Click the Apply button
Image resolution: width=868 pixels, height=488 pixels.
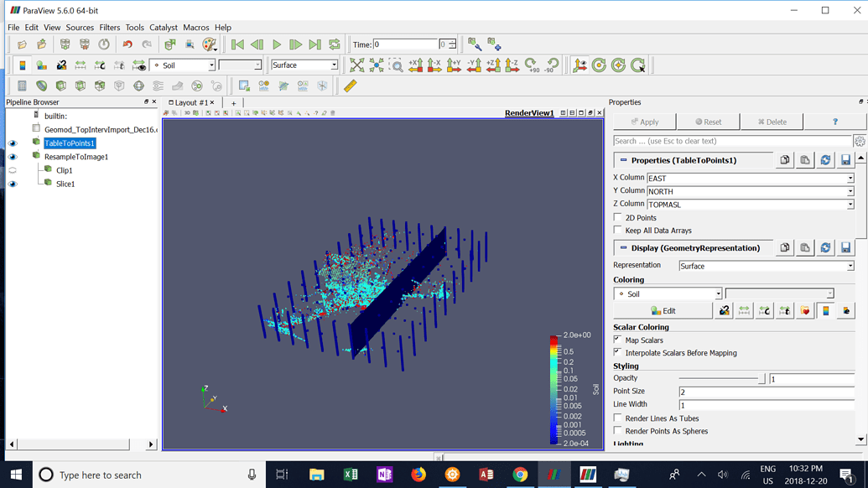tap(644, 122)
